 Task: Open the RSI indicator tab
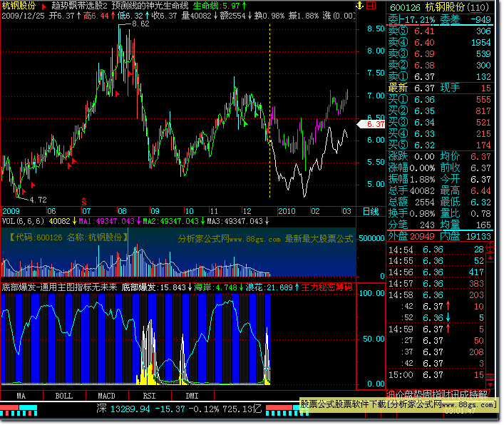coord(149,395)
